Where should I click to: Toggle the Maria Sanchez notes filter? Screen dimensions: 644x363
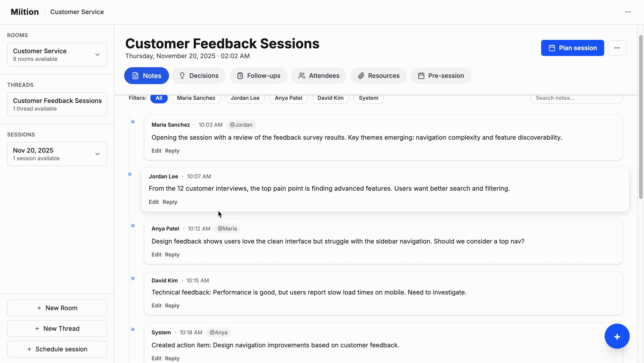(196, 98)
